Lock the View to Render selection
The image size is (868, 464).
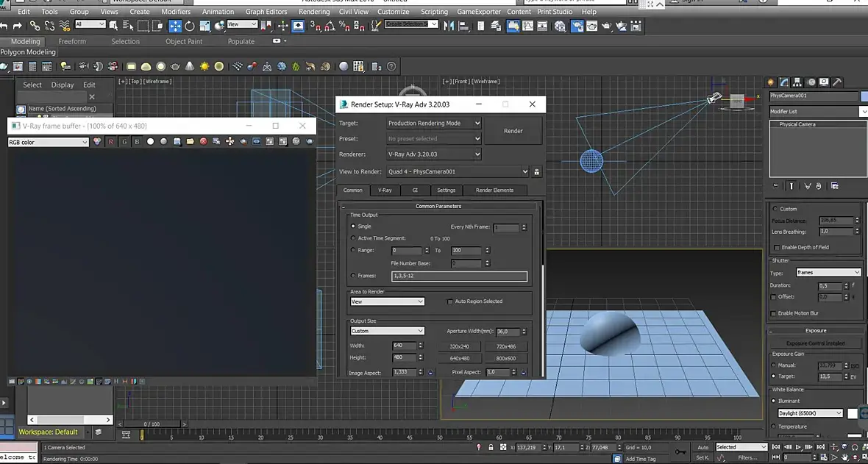536,172
